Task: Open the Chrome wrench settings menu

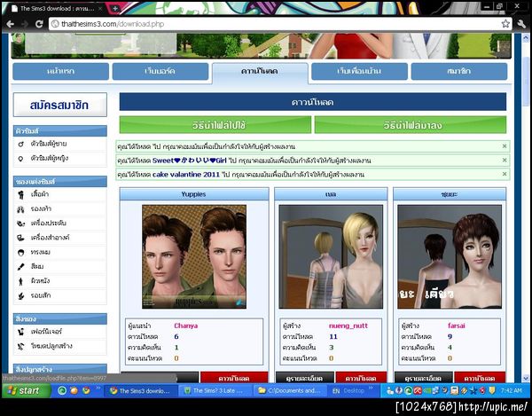Action: click(521, 24)
